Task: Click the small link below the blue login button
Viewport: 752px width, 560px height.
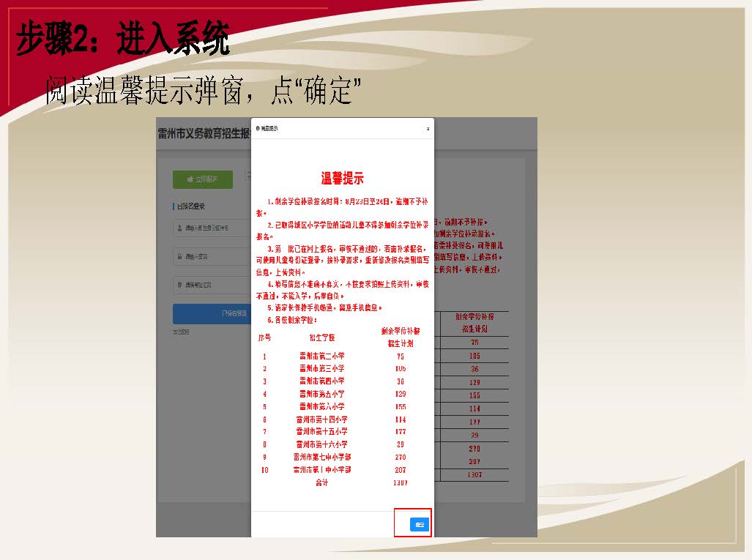Action: click(x=181, y=332)
